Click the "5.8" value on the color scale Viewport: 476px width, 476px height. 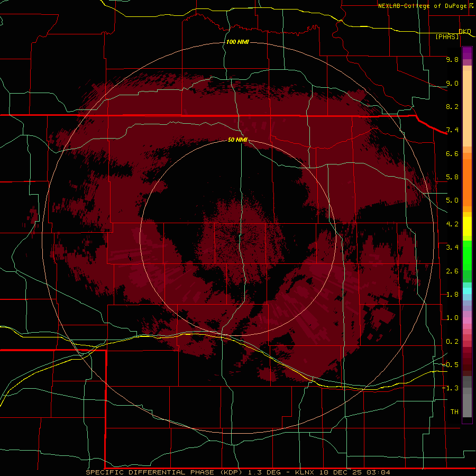pos(452,177)
